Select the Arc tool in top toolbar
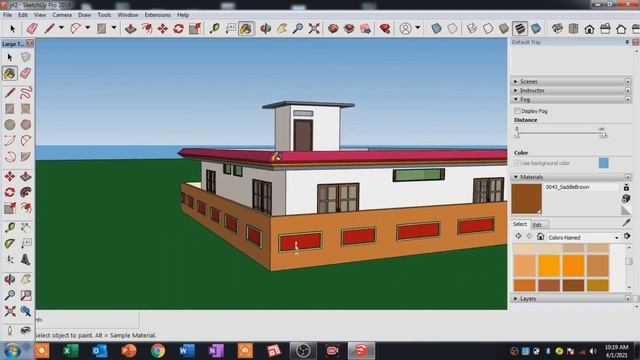Viewport: 640px width, 360px height. pyautogui.click(x=76, y=29)
